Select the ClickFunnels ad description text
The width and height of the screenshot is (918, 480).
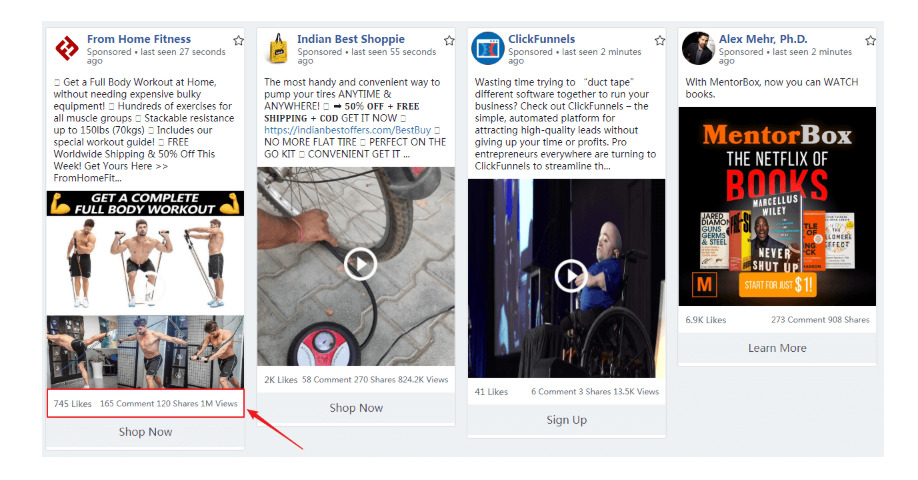566,124
